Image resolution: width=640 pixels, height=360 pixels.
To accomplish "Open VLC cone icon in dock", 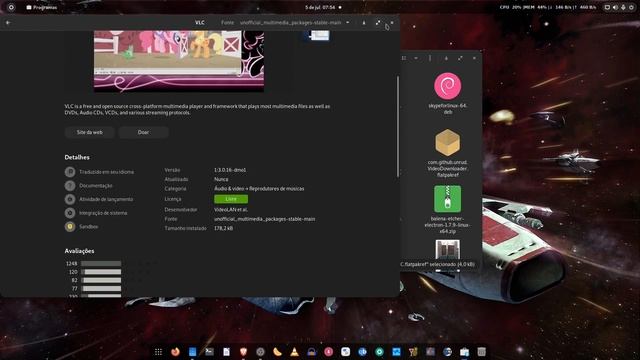I will 294,352.
